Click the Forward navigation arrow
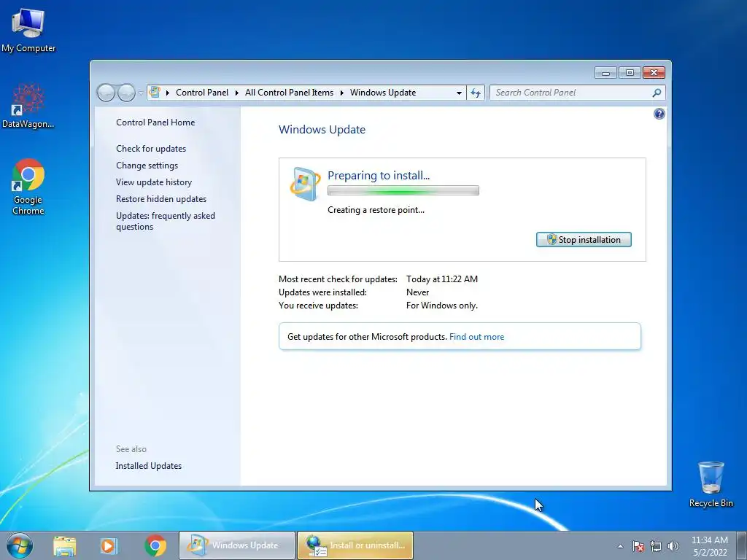This screenshot has width=747, height=560. point(126,93)
